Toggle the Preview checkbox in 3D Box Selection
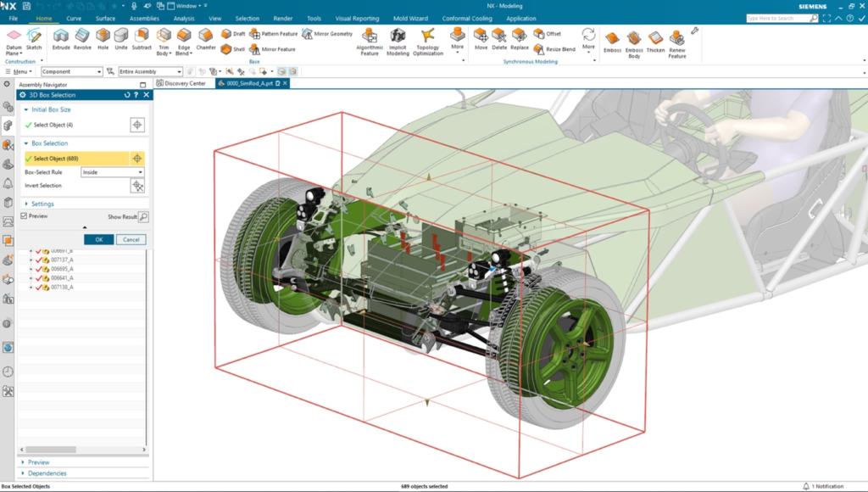This screenshot has width=868, height=492. coord(23,216)
